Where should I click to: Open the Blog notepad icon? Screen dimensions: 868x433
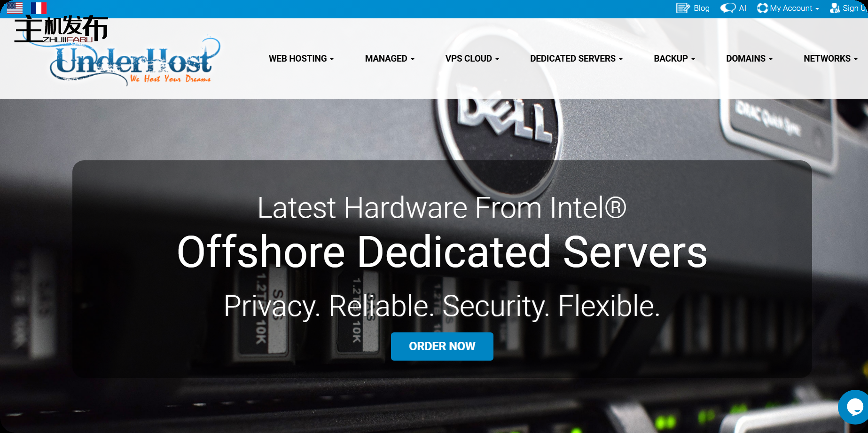tap(683, 8)
